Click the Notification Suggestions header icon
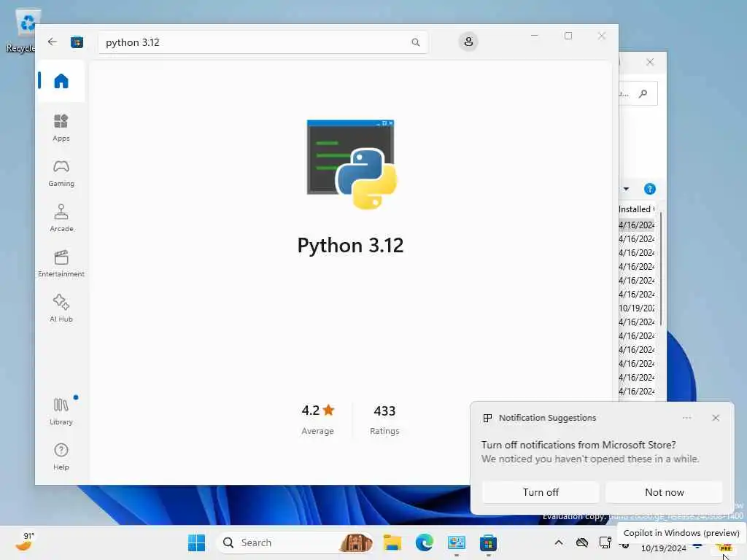The width and height of the screenshot is (747, 560). (x=487, y=418)
